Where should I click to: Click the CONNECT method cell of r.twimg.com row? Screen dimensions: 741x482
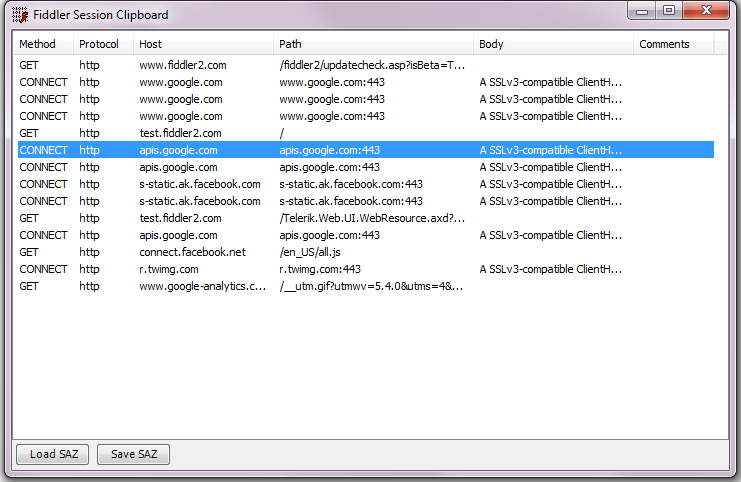[x=43, y=269]
